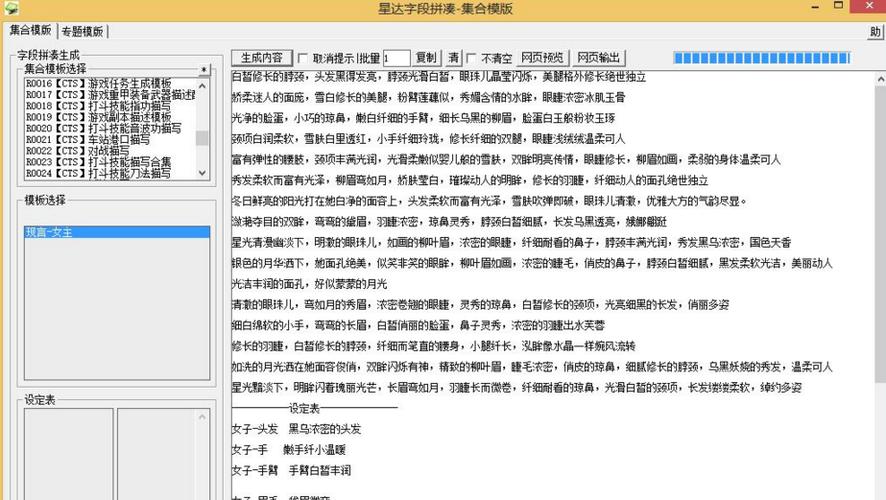886x500 pixels.
Task: Click the 网页输出 button
Action: tap(598, 58)
